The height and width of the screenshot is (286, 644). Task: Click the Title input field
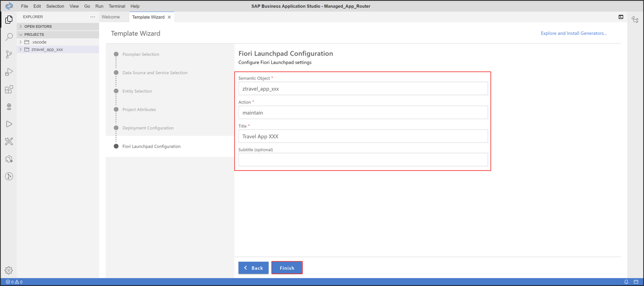coord(363,136)
